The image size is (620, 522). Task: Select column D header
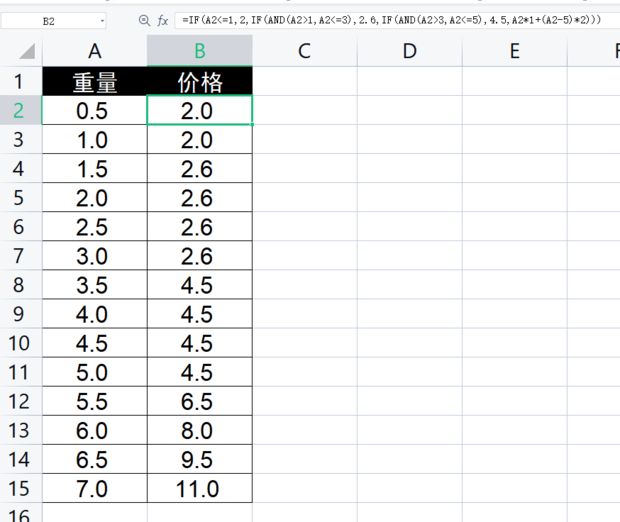point(410,51)
